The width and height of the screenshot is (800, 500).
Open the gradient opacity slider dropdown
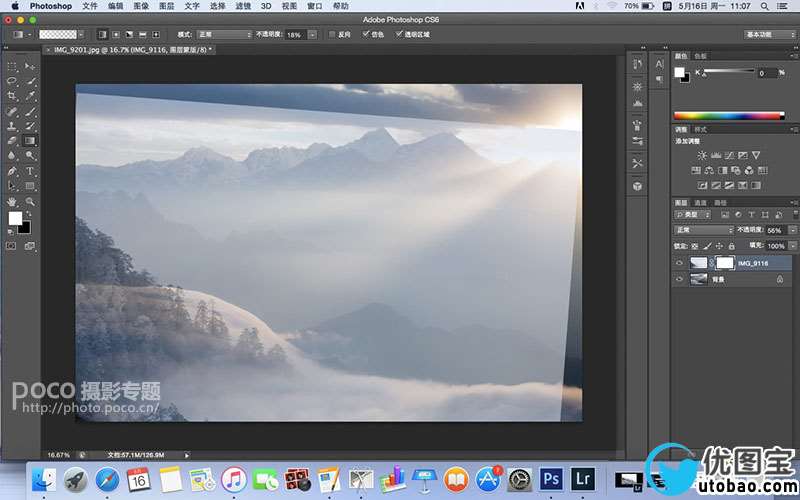click(312, 35)
